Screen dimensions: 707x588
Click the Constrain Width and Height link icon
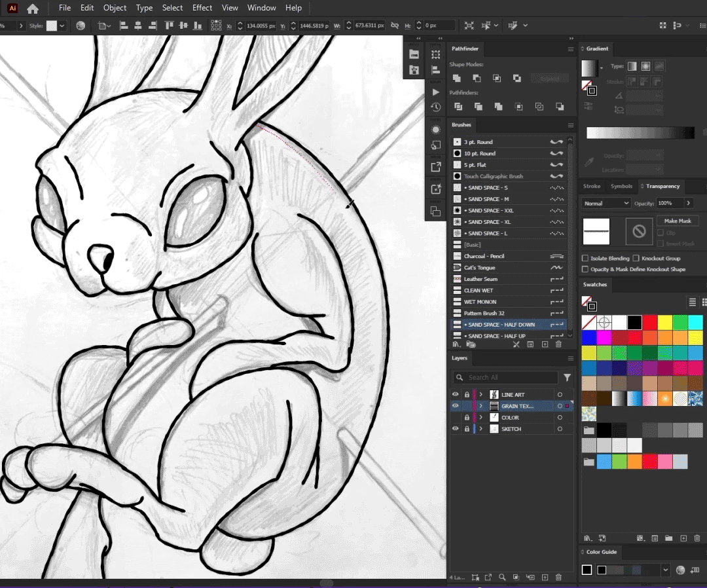tap(395, 26)
